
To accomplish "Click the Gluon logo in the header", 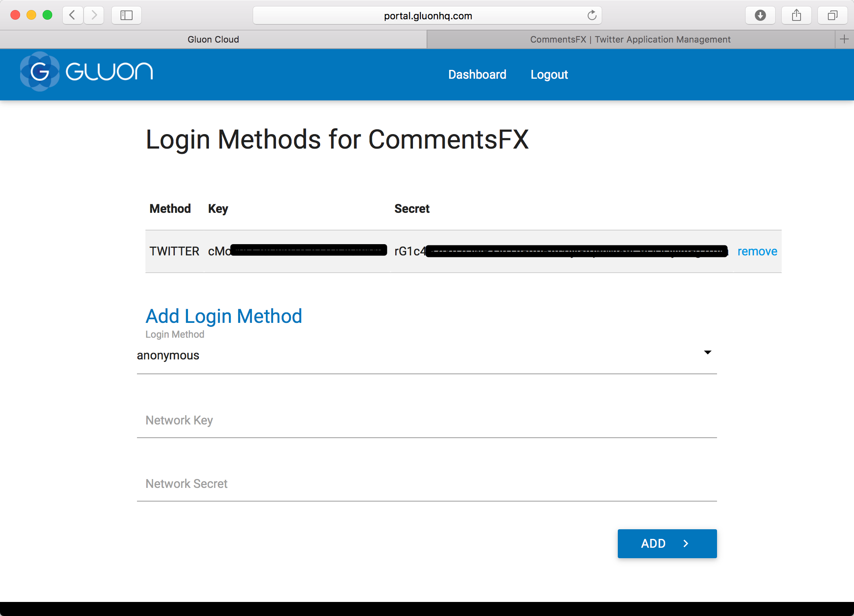I will 86,71.
